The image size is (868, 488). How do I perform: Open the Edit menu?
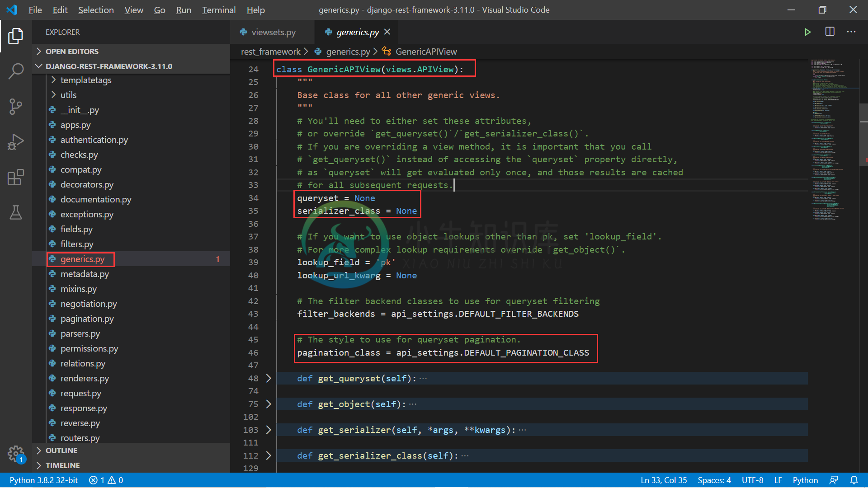(60, 9)
